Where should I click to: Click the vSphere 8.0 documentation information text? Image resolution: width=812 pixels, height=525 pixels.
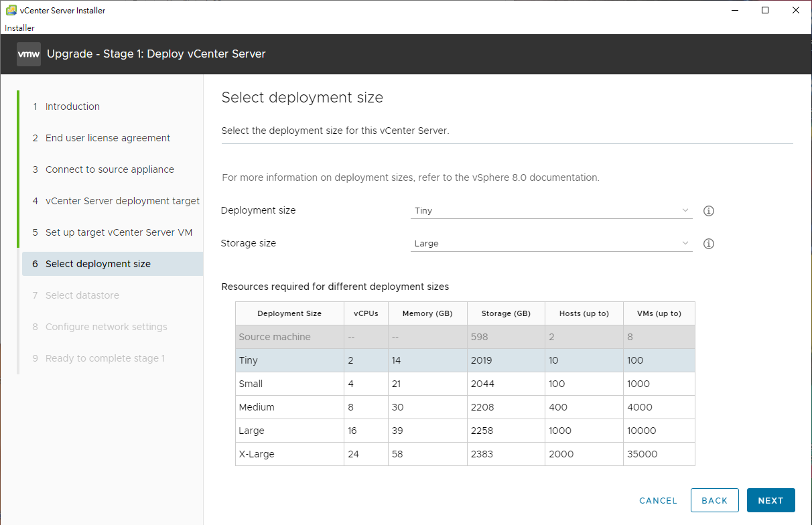411,177
